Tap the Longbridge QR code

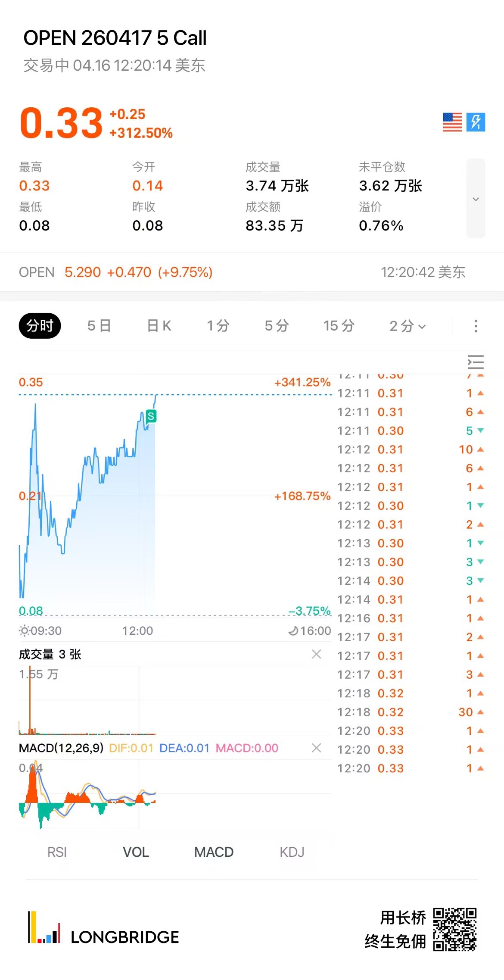454,929
